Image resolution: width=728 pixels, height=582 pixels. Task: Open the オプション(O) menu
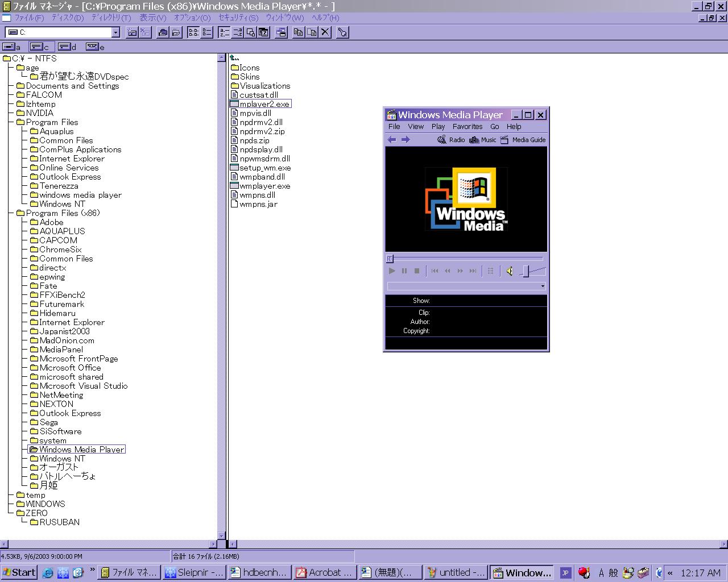[x=192, y=18]
